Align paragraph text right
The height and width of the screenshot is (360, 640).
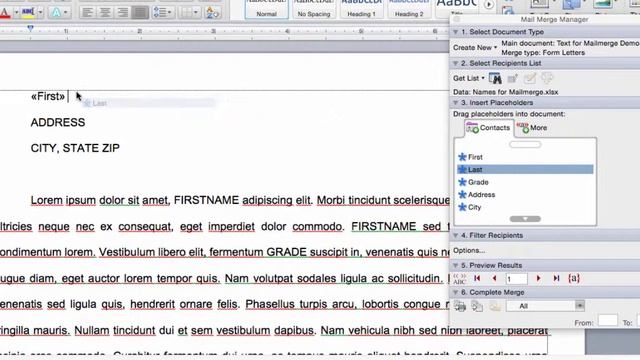pos(122,13)
